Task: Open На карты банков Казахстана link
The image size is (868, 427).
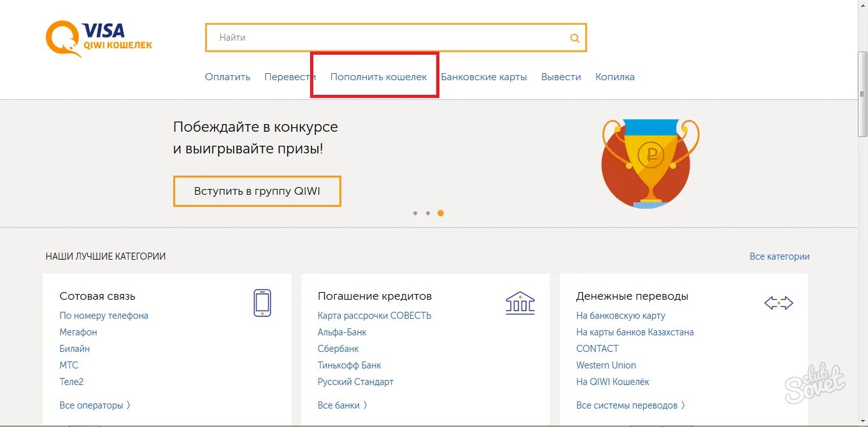Action: (x=635, y=332)
